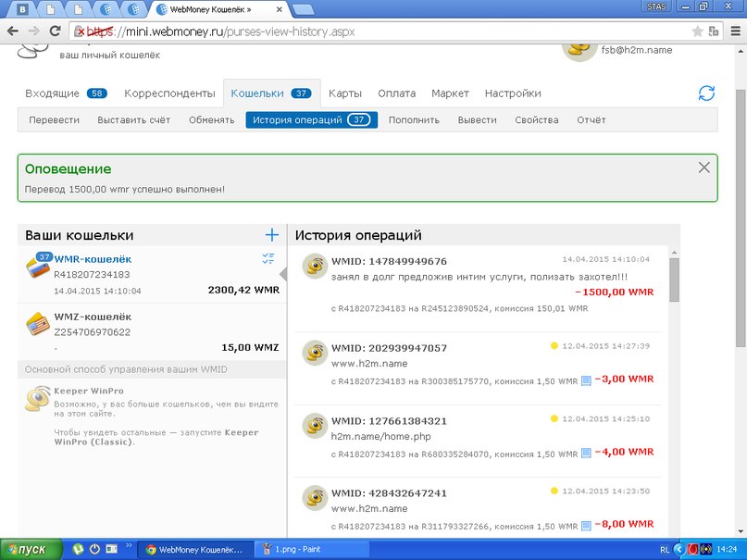Open the Chrome menu hamburger icon
The image size is (747, 560).
click(x=735, y=31)
